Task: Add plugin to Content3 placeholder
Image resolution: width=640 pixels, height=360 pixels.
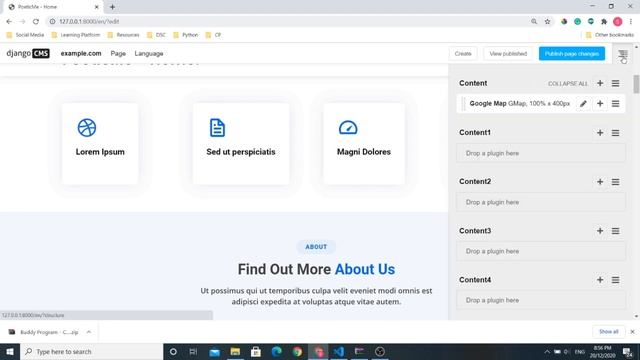Action: pyautogui.click(x=600, y=231)
